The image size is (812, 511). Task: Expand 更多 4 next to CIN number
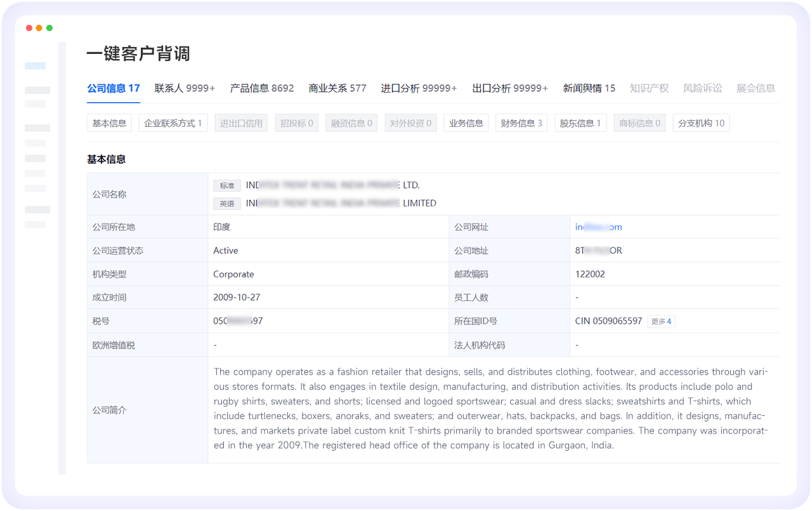pyautogui.click(x=661, y=321)
